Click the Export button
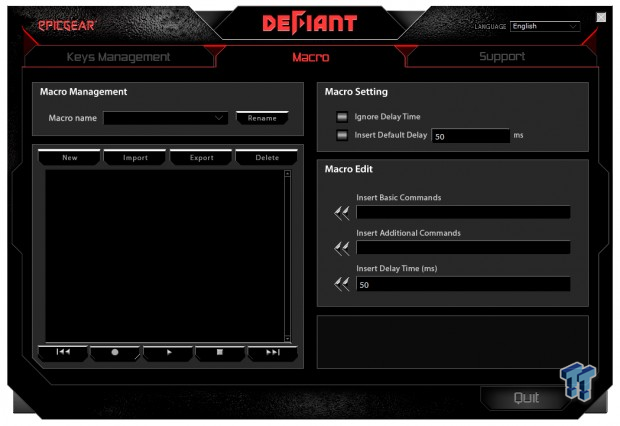The image size is (620, 426). click(x=201, y=157)
